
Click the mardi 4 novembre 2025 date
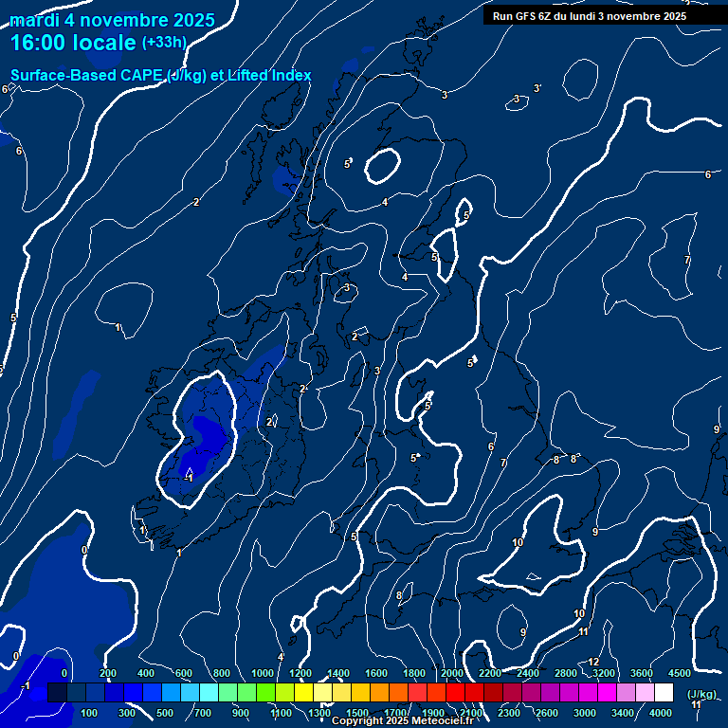point(112,20)
